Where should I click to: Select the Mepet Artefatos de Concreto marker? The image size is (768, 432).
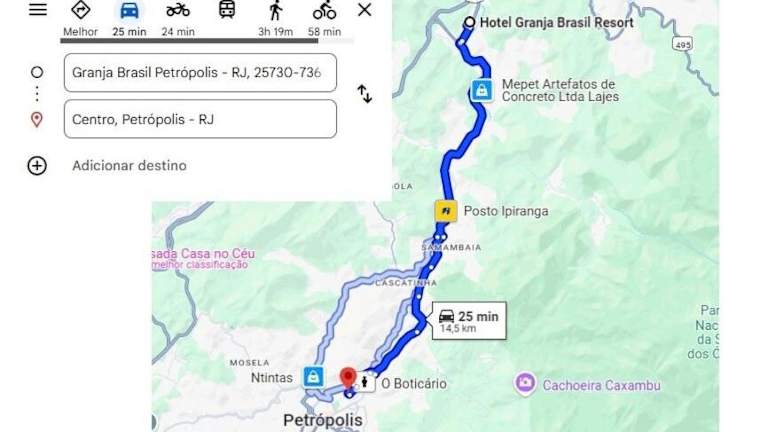(x=482, y=91)
